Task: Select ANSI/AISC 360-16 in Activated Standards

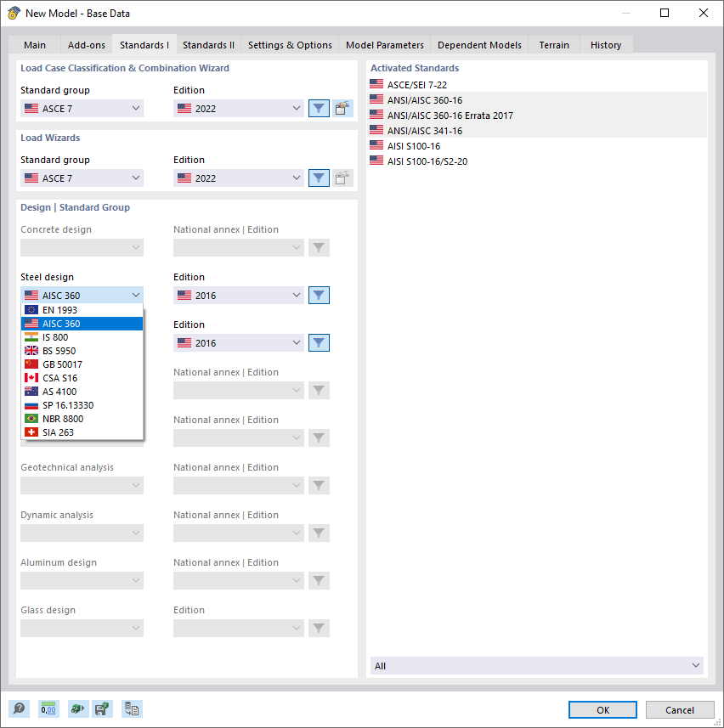Action: point(538,100)
